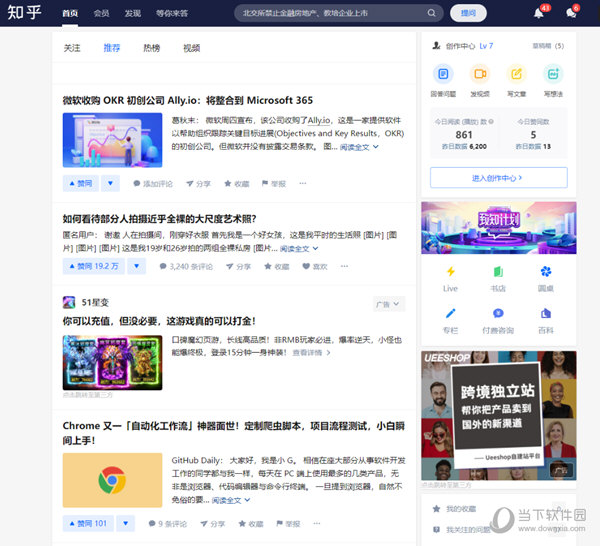Switch to the 推荐 feed tab
Screen dimensions: 600x546
(112, 48)
